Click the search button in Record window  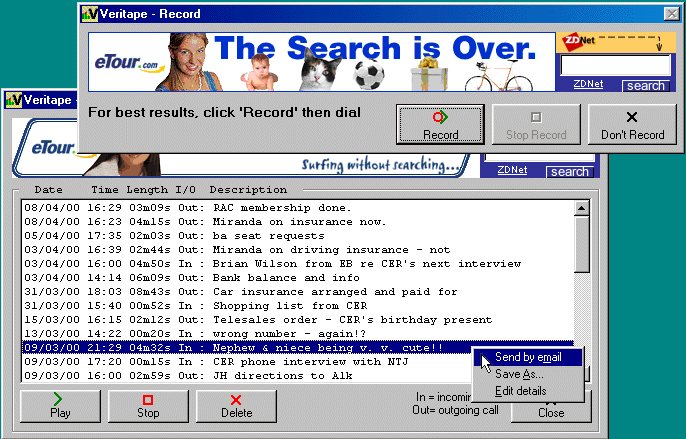(646, 86)
